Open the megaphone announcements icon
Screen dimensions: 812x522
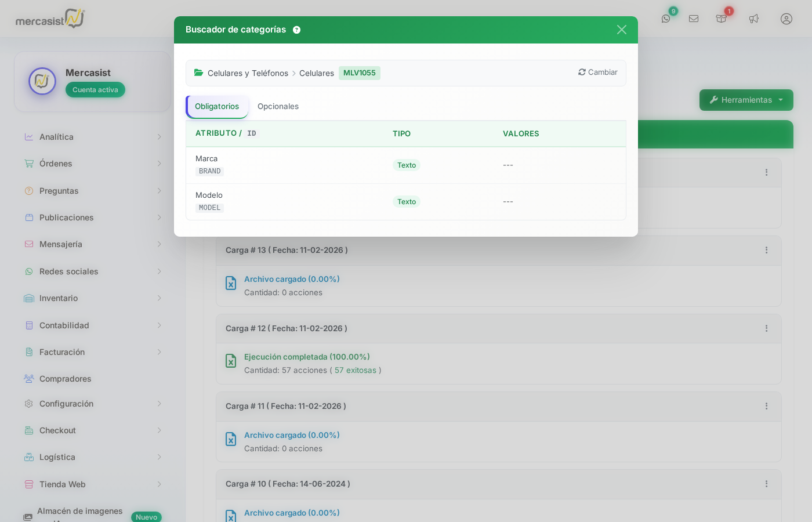[x=754, y=19]
